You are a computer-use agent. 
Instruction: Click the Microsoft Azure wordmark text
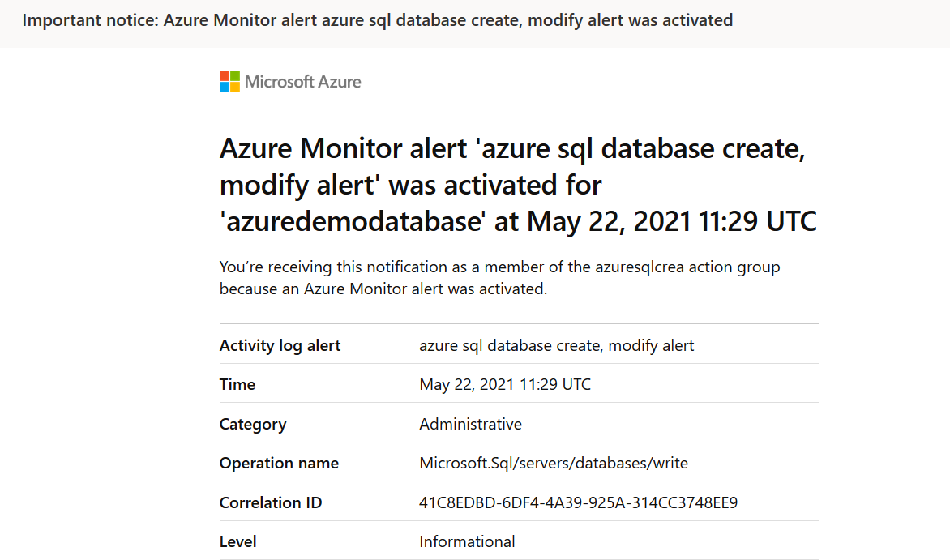(303, 82)
